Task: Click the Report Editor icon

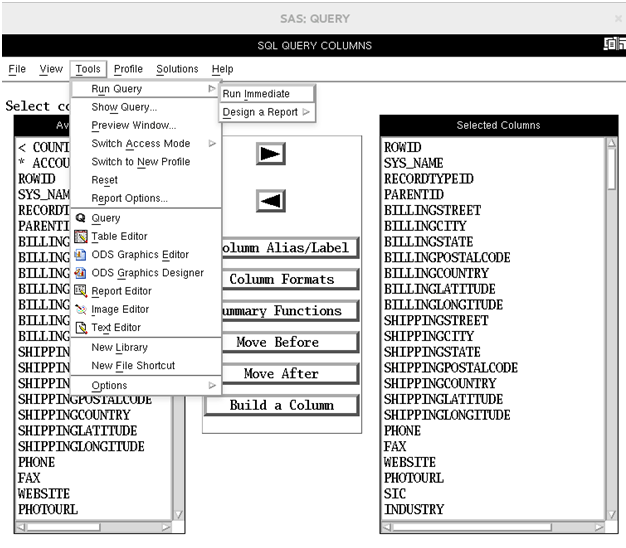Action: pyautogui.click(x=81, y=291)
